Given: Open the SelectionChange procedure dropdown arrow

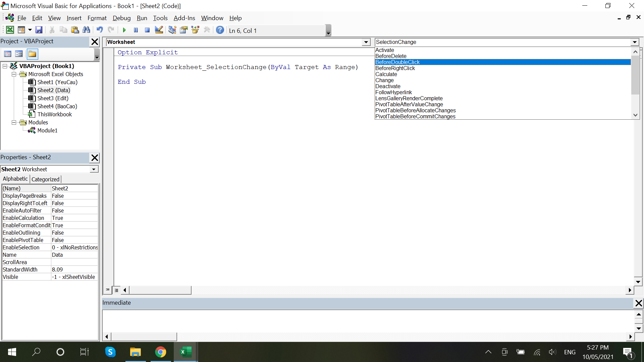Looking at the screenshot, I should point(635,42).
